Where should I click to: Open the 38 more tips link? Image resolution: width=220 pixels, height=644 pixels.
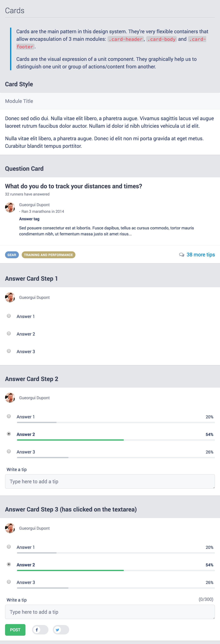pos(201,254)
